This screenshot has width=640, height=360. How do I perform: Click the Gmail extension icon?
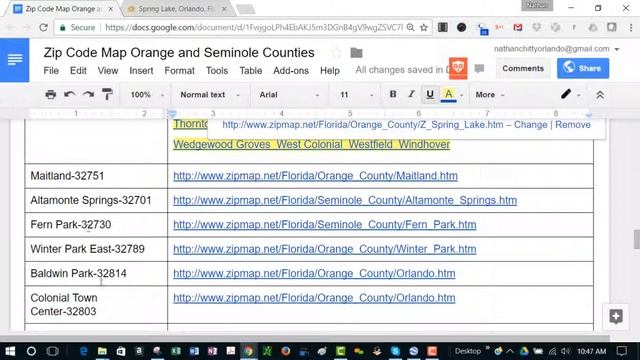point(518,27)
